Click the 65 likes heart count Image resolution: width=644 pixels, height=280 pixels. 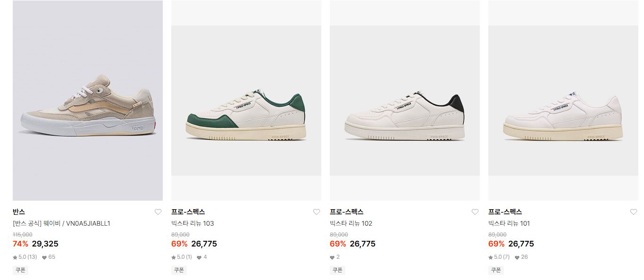click(x=49, y=257)
